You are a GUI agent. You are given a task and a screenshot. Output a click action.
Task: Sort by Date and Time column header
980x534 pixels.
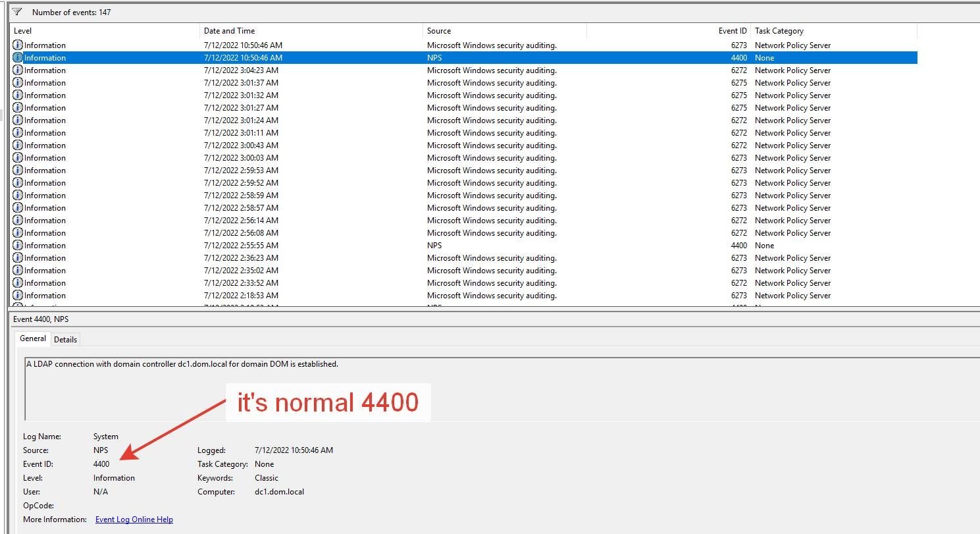pyautogui.click(x=311, y=30)
